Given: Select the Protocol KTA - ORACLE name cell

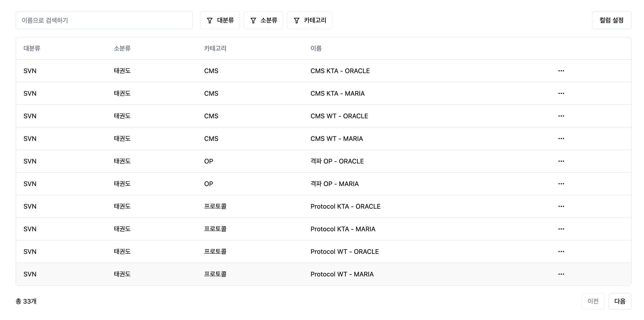Looking at the screenshot, I should (x=346, y=206).
